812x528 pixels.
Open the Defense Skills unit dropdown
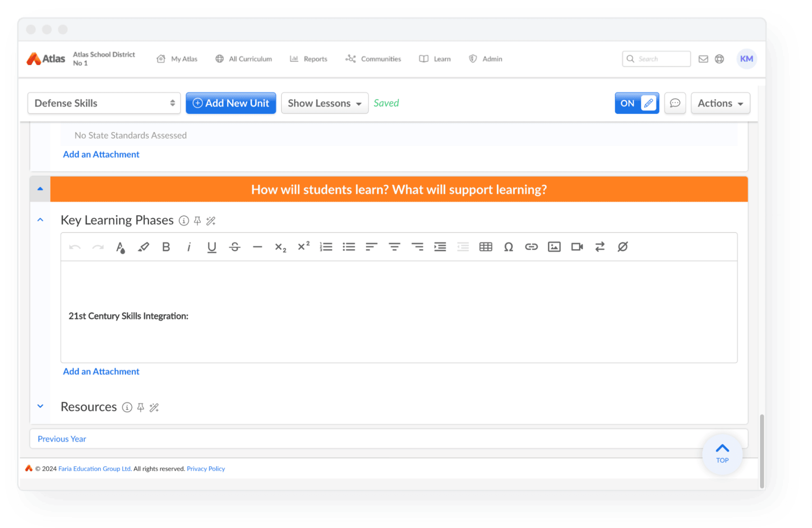104,103
